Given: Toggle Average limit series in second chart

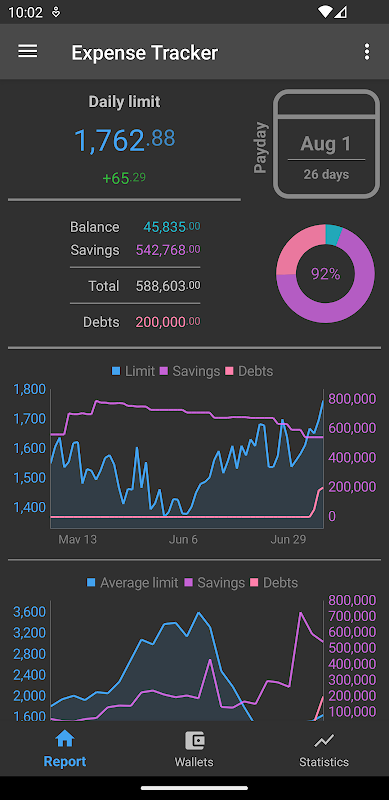Looking at the screenshot, I should tap(133, 583).
